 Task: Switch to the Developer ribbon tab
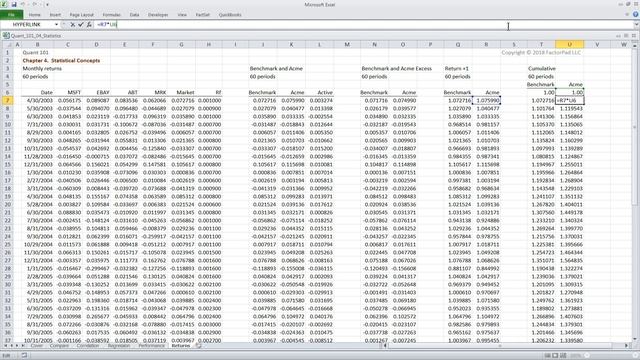click(x=158, y=15)
